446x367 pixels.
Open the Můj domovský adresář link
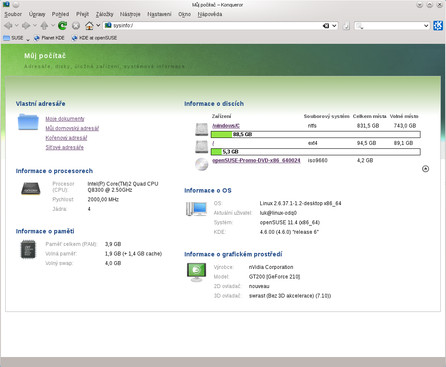pos(72,128)
